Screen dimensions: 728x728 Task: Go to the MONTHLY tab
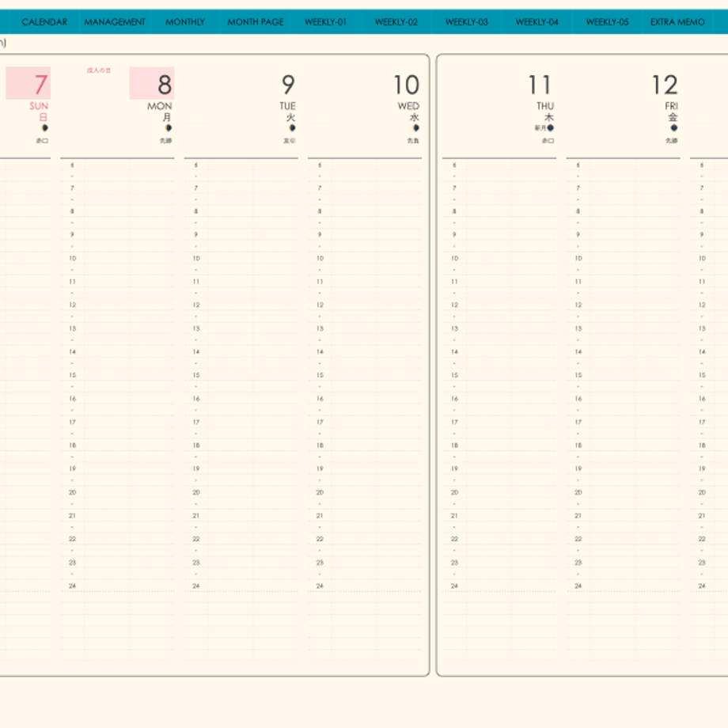(x=185, y=22)
